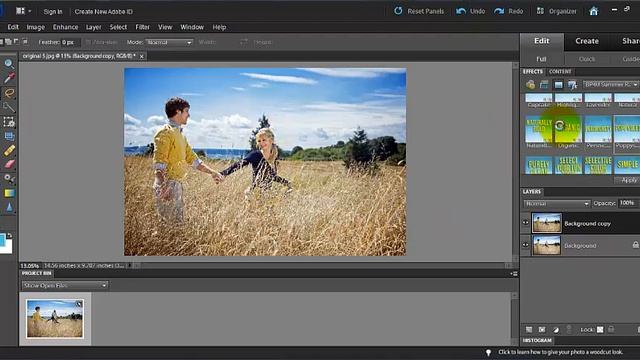Open the effects category dropdown
Viewport: 640px width, 360px height.
click(x=611, y=84)
